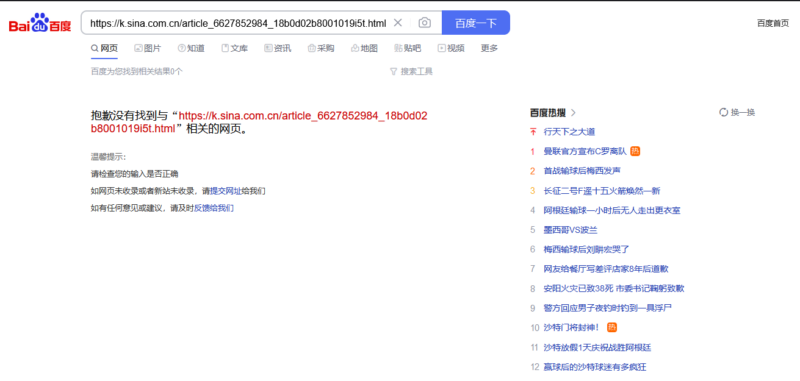Open hot topic 长征二号F遥十五火箭焕然一新
Image resolution: width=800 pixels, height=381 pixels.
[602, 191]
